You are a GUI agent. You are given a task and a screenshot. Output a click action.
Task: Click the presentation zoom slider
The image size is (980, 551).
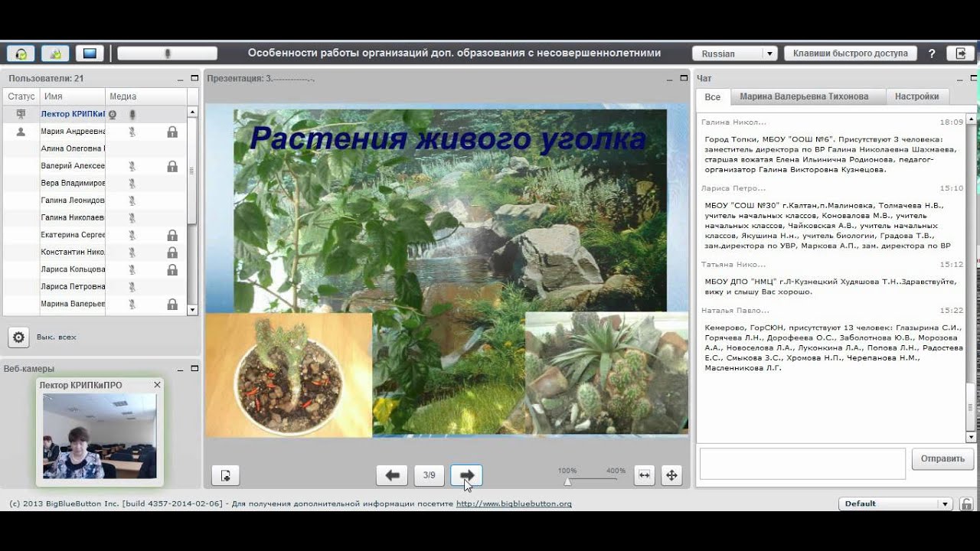(592, 481)
